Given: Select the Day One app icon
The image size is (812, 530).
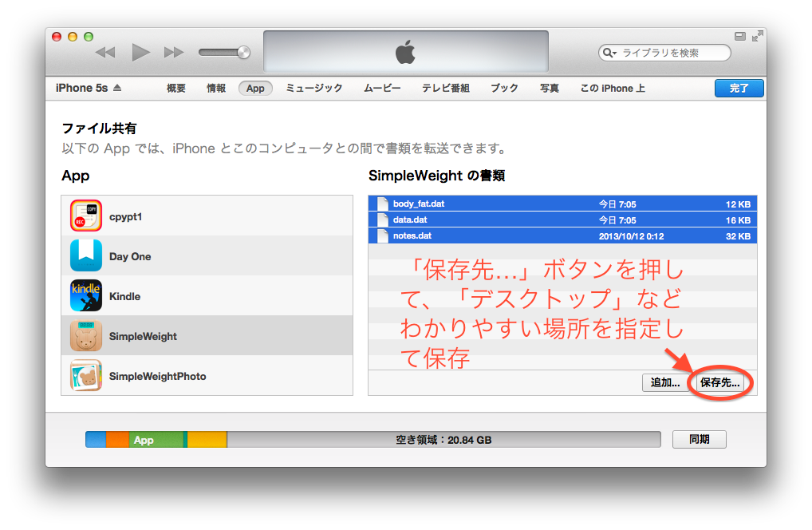Looking at the screenshot, I should tap(86, 256).
